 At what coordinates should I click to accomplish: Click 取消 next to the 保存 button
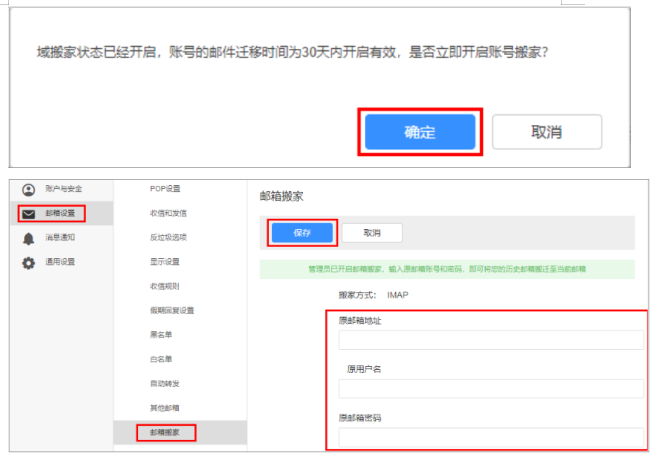[372, 233]
